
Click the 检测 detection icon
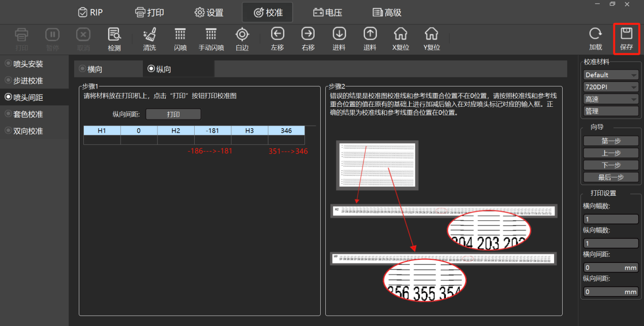tap(114, 35)
